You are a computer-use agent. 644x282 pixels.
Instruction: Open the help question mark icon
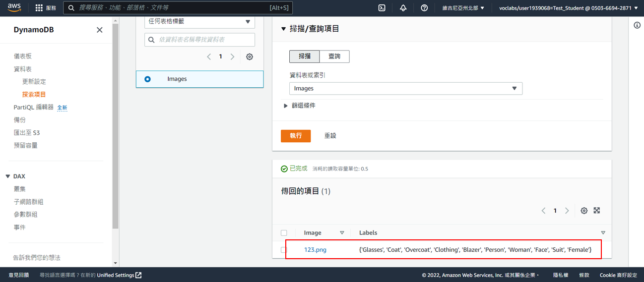click(424, 8)
